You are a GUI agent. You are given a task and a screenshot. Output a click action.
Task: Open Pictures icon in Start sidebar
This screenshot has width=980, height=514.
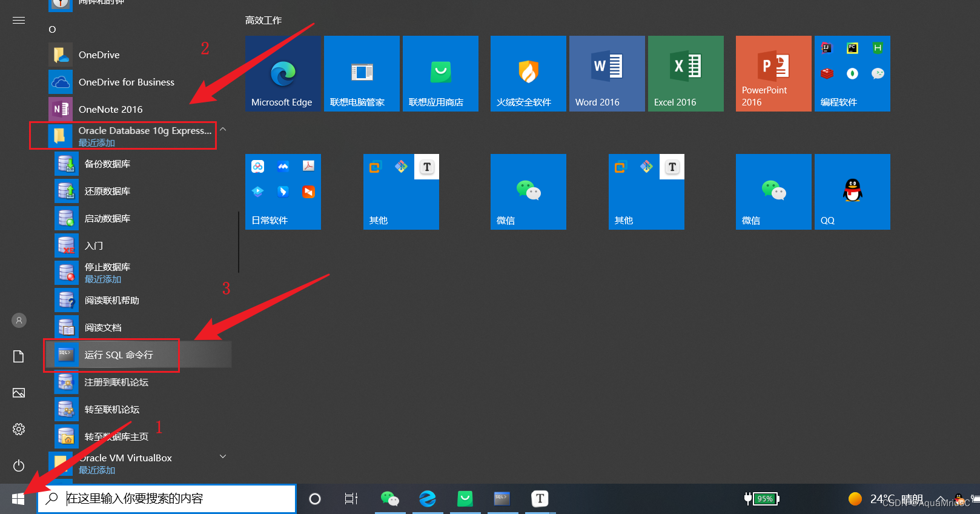[19, 393]
